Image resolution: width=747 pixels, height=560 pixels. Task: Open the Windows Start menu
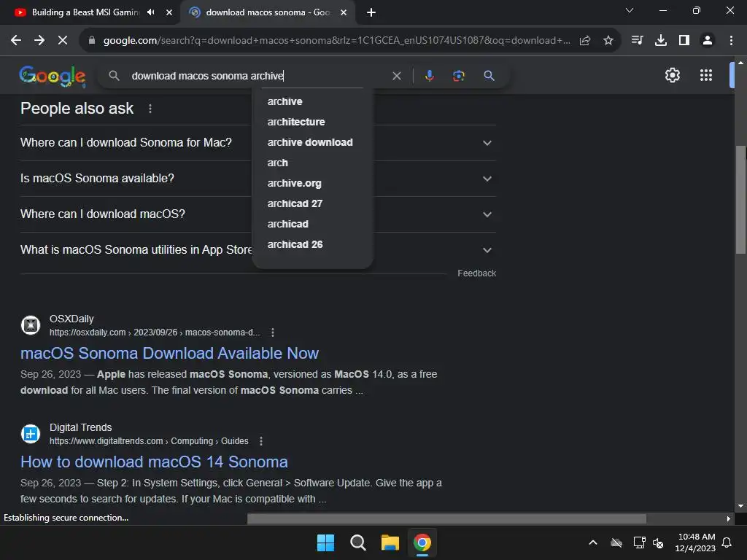[x=326, y=542]
